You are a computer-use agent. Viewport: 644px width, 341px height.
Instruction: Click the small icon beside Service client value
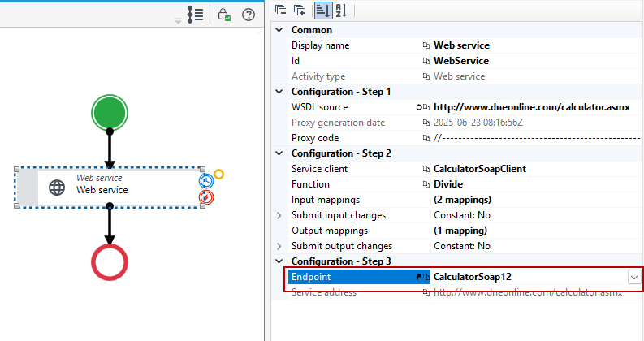[x=426, y=169]
